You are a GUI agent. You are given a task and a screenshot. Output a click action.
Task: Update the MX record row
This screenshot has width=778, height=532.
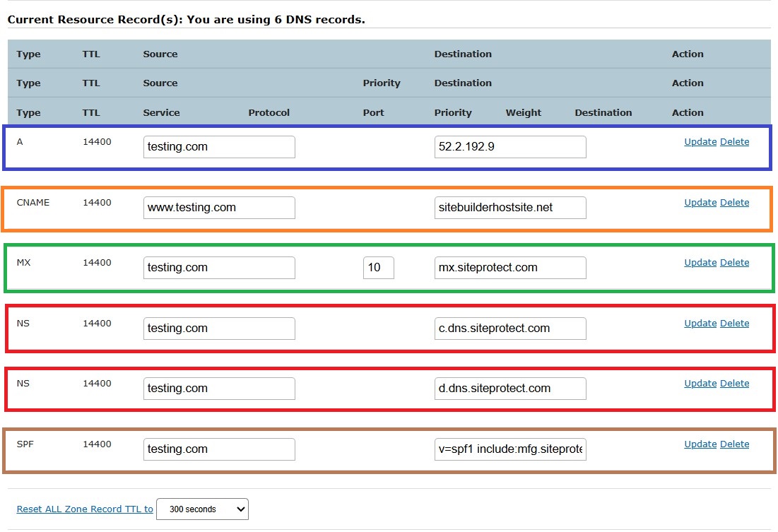[x=700, y=263]
